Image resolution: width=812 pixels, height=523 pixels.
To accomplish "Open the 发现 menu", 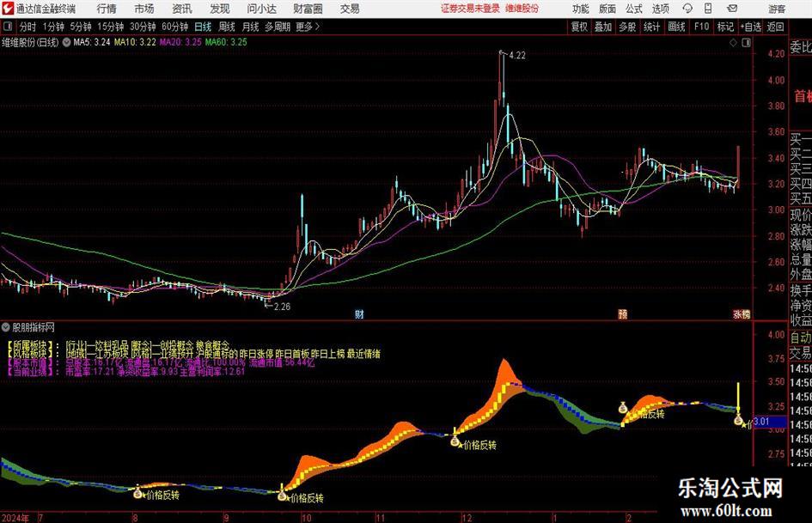I will [x=220, y=9].
